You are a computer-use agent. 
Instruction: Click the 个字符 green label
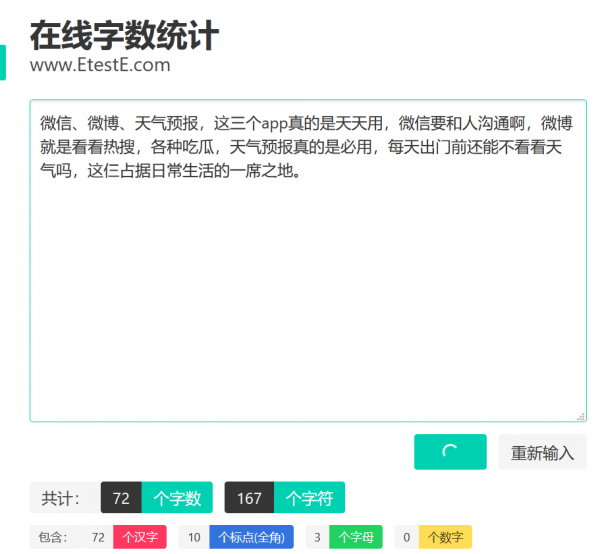309,497
